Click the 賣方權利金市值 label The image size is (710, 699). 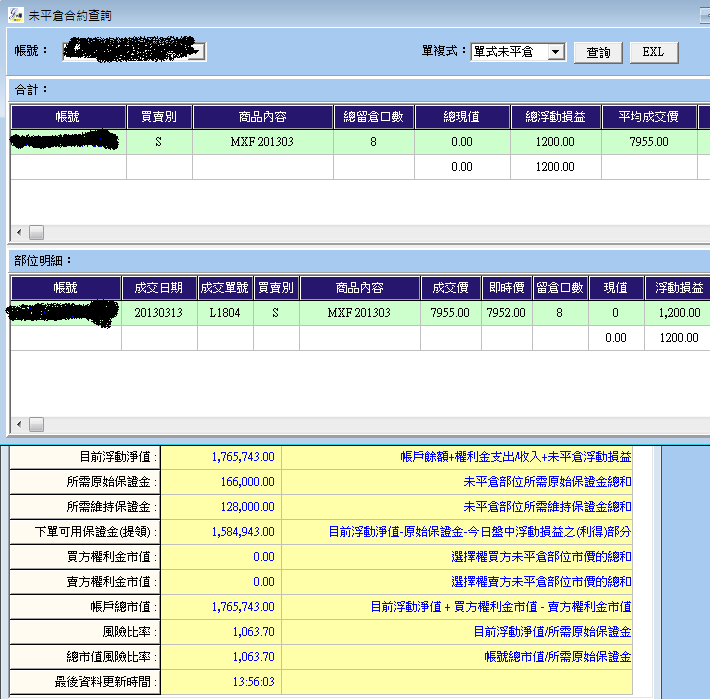[112, 581]
